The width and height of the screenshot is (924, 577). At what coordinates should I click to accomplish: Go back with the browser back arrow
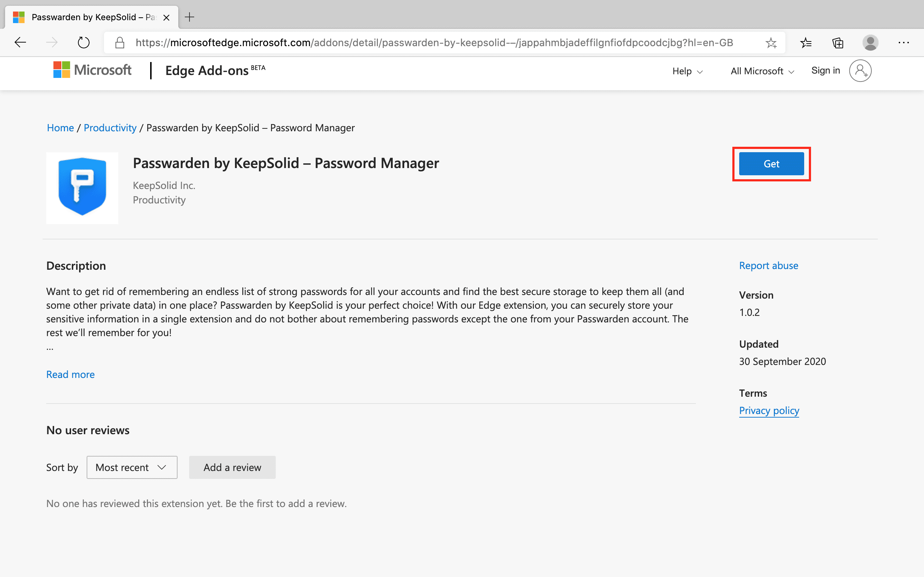click(x=20, y=42)
